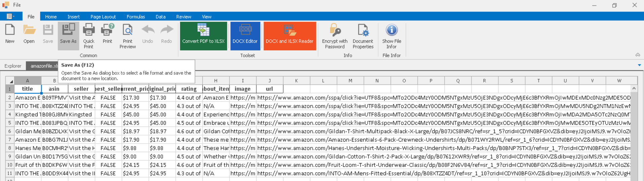
Task: Select cell "Kingsted" in seller column
Action: [81, 114]
